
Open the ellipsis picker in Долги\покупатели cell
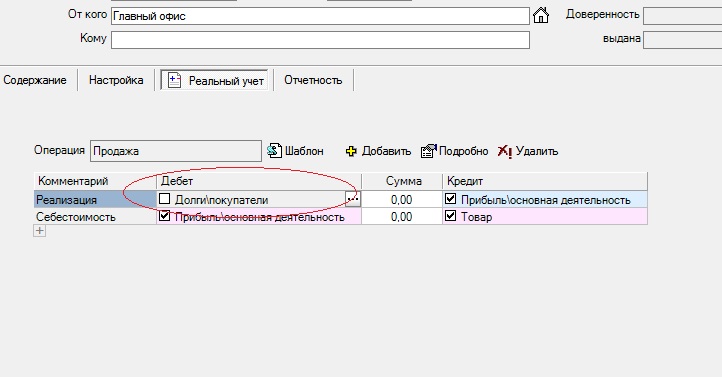[353, 199]
